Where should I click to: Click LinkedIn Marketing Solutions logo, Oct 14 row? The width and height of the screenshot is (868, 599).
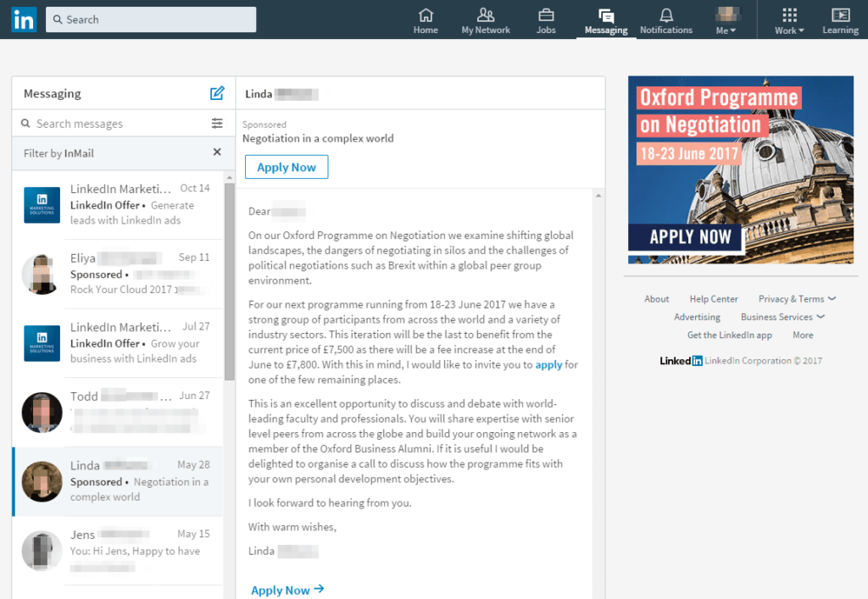[42, 205]
